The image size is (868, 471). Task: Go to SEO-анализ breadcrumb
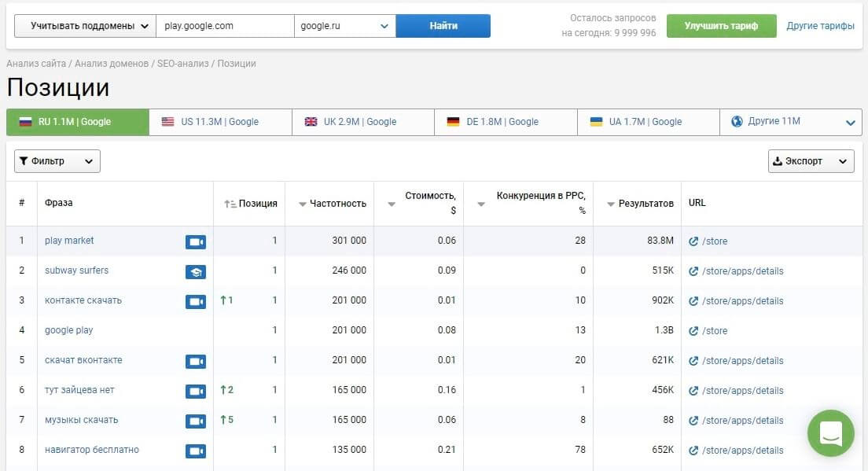(x=182, y=64)
